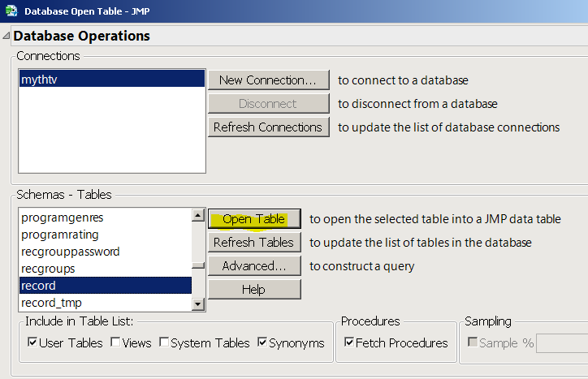Select the programgenres table
588x379 pixels.
point(63,217)
